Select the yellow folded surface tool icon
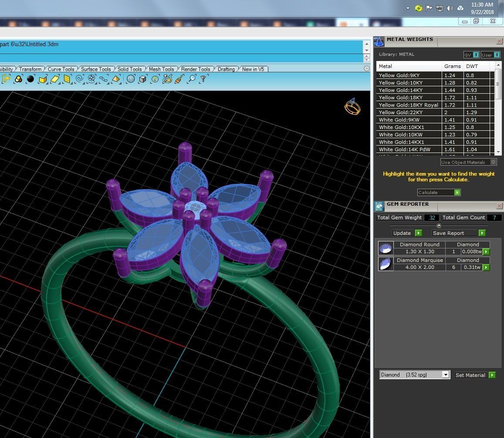The width and height of the screenshot is (504, 438). click(42, 79)
